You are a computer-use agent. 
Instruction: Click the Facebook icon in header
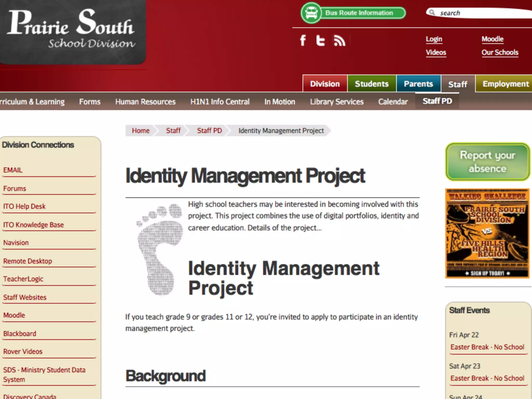point(303,41)
